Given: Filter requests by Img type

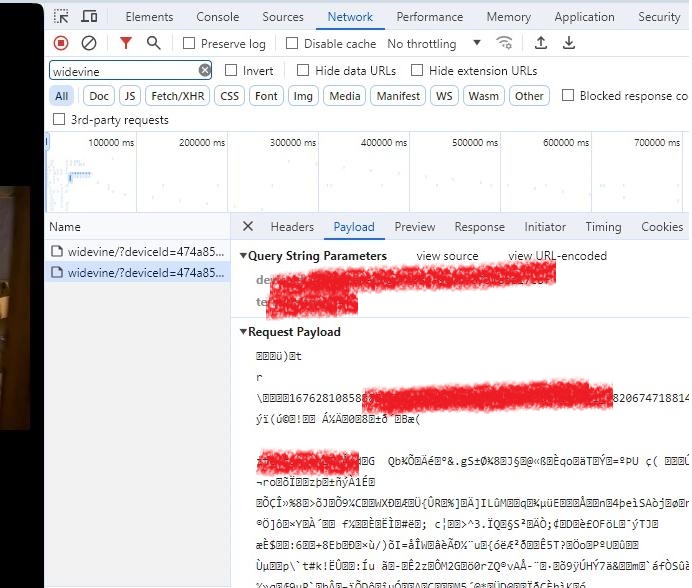Looking at the screenshot, I should click(303, 96).
